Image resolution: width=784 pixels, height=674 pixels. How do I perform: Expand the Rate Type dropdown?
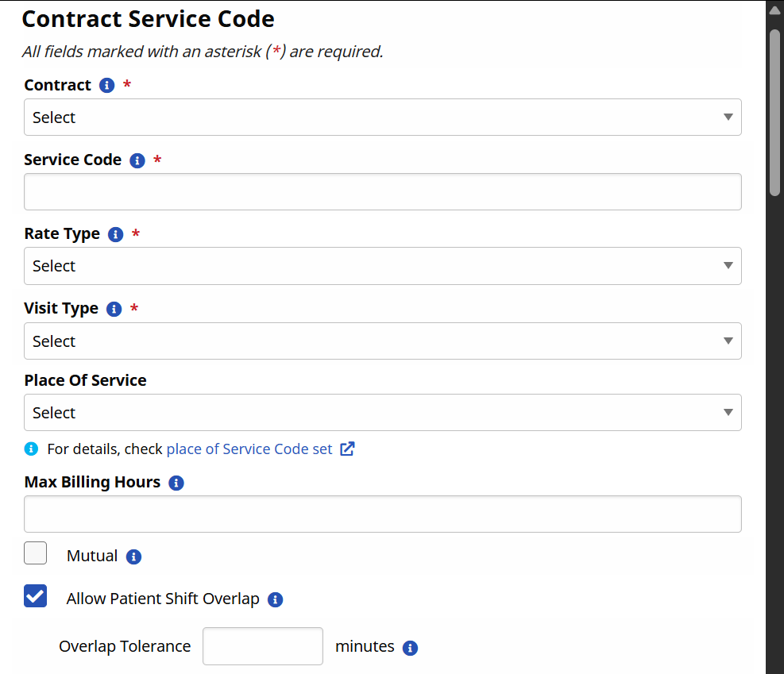pyautogui.click(x=382, y=266)
